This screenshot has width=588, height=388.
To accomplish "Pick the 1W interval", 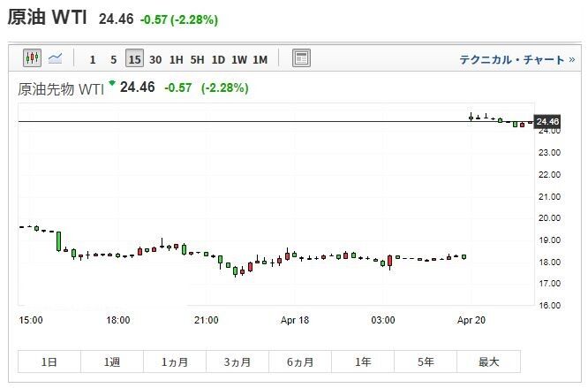I will [239, 59].
